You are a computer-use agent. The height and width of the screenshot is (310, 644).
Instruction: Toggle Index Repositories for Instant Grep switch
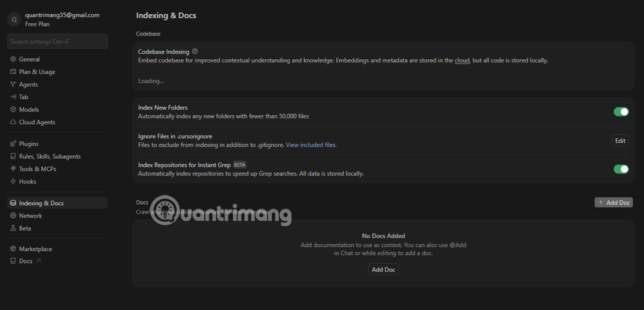(x=621, y=169)
